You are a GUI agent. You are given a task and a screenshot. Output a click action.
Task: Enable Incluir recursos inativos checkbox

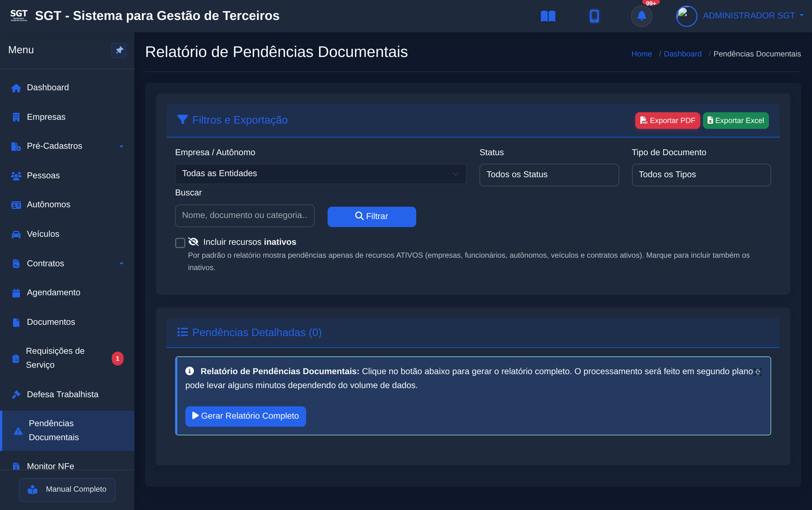point(180,243)
